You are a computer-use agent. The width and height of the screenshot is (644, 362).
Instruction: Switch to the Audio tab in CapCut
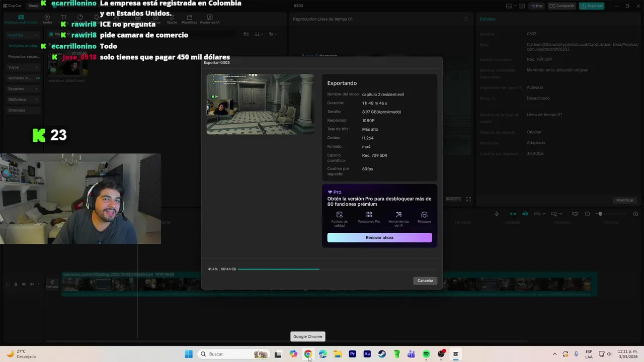coord(47,19)
